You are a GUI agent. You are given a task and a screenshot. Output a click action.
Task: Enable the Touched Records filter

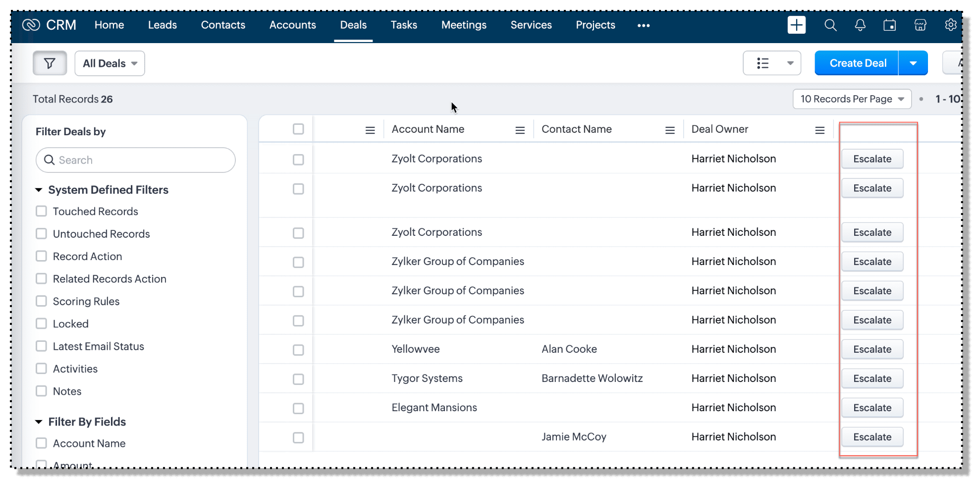(x=42, y=212)
